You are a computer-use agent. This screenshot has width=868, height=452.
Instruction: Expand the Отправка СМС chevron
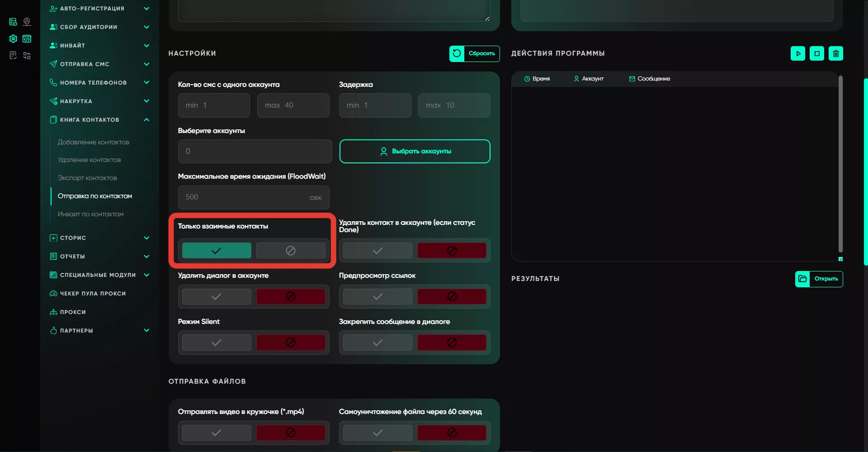pos(146,64)
